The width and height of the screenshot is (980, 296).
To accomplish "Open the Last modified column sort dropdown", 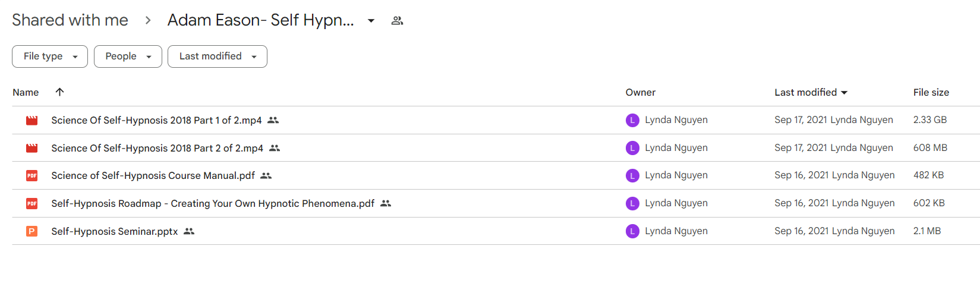I will (x=844, y=93).
